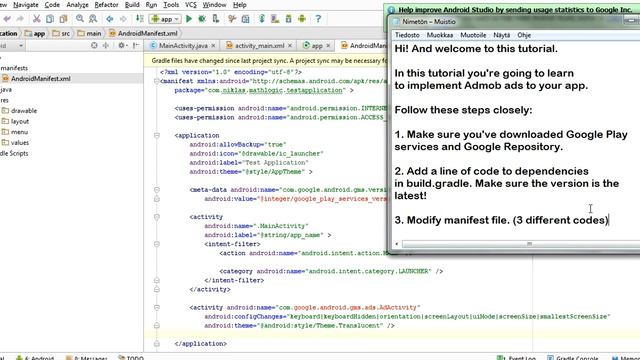Screen dimensions: 640x360
Task: Click the Find magnifier icon
Action: [80, 19]
